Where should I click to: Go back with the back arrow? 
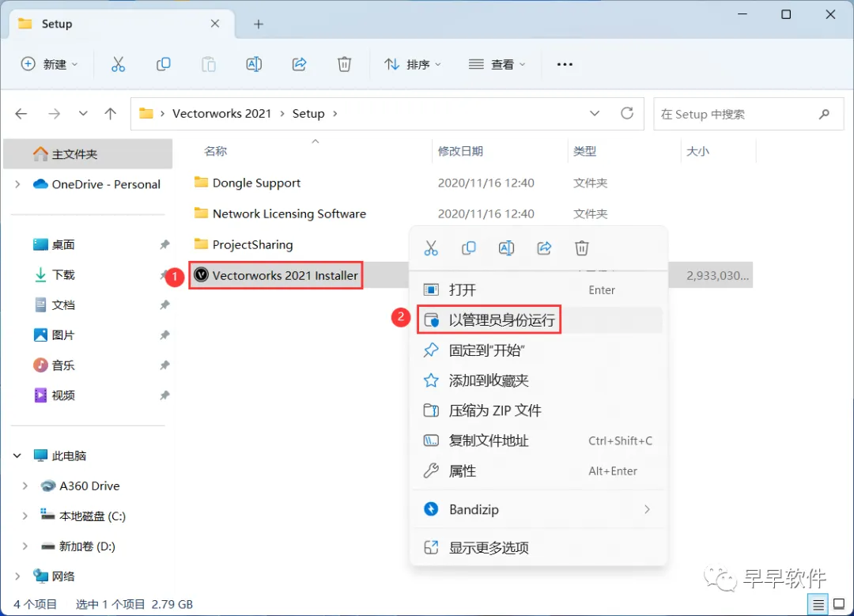[x=21, y=113]
